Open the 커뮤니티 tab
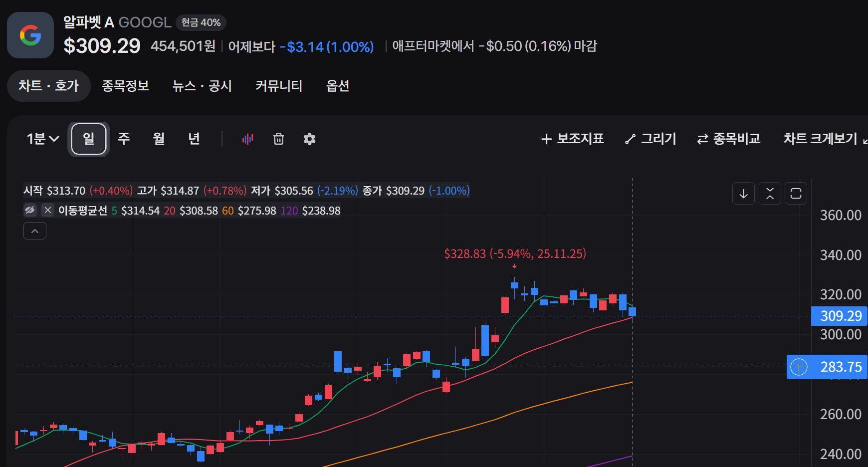Screen dimensions: 868x467 pos(279,86)
